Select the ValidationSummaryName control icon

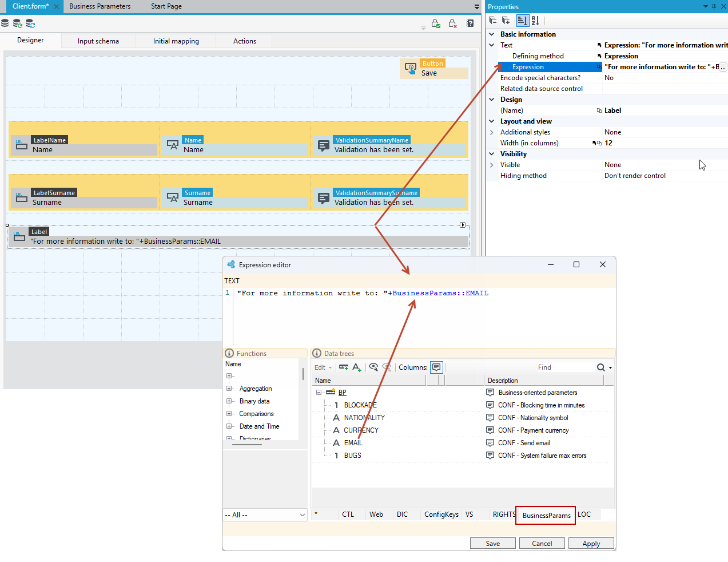click(x=324, y=145)
